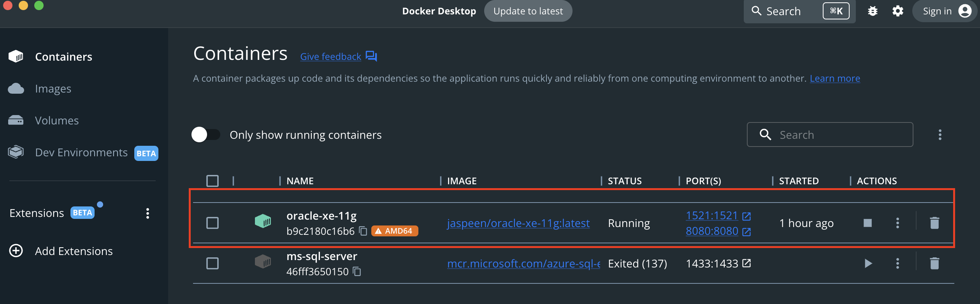The image size is (980, 304).
Task: Click external link icon next to 1433:1433
Action: [x=746, y=263]
